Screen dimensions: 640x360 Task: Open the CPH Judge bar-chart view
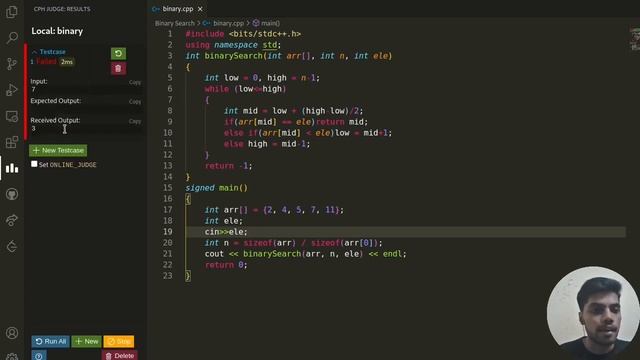12,168
